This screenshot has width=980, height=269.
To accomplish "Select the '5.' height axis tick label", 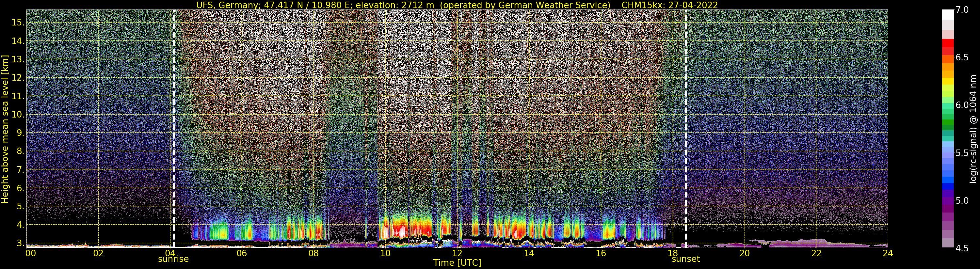I will (x=20, y=207).
